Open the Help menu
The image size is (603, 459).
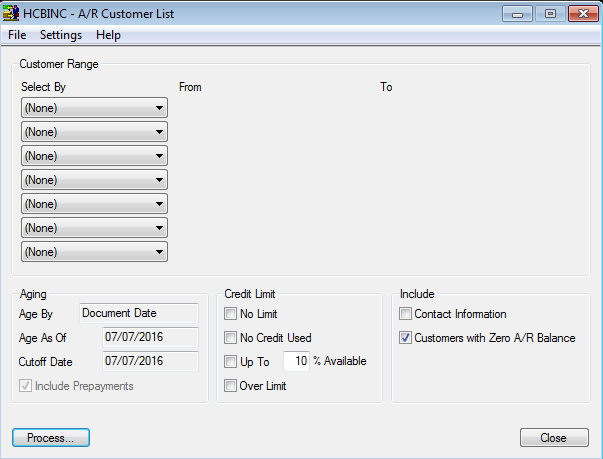108,35
